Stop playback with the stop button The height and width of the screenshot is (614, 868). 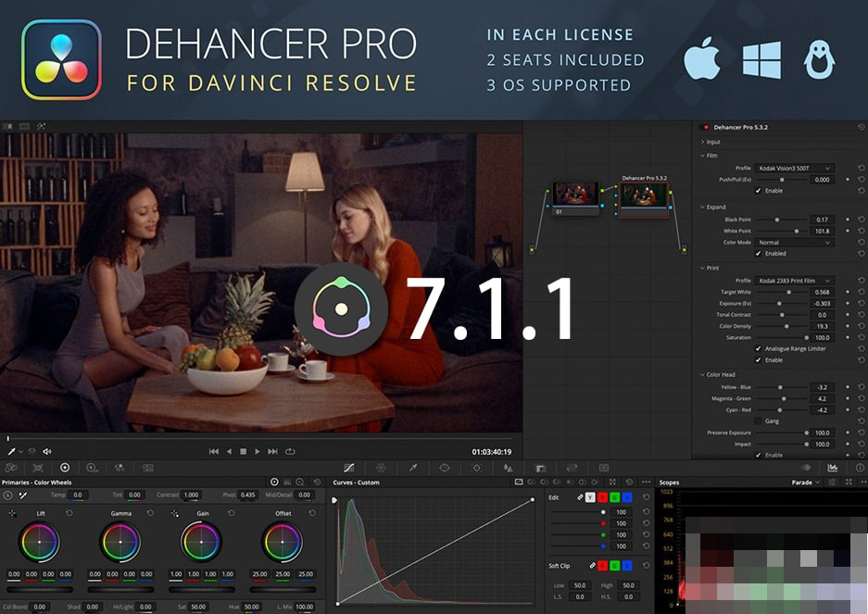243,452
